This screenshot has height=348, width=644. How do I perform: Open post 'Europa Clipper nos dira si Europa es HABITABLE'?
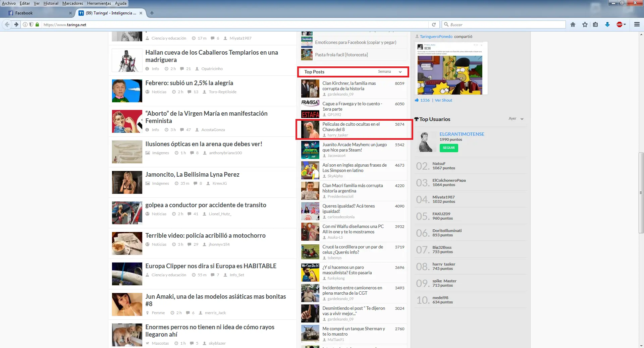tap(211, 266)
